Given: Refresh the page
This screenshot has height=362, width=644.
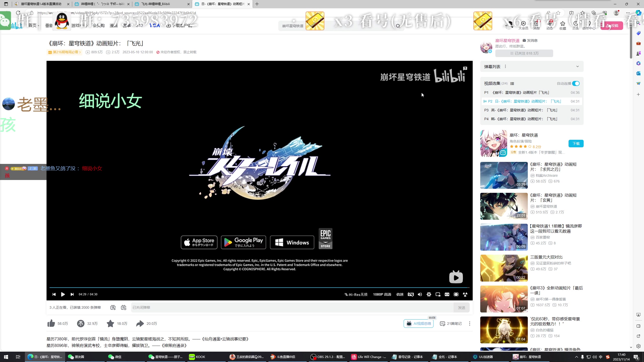Looking at the screenshot, I should pos(18,13).
